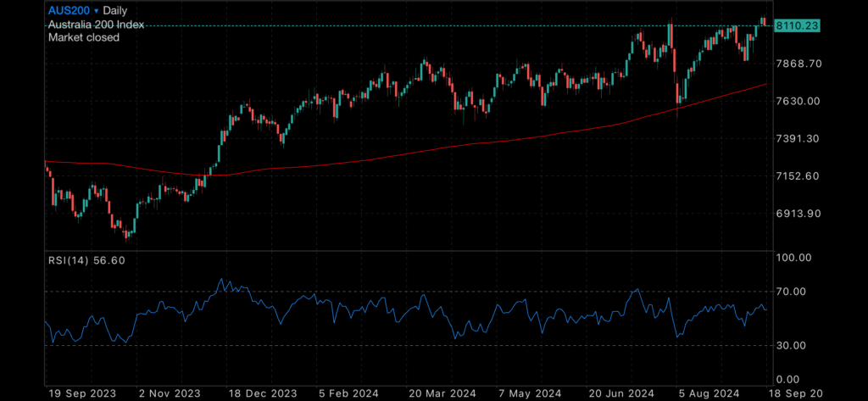The width and height of the screenshot is (868, 401).
Task: Select the Daily timeframe label
Action: [115, 10]
